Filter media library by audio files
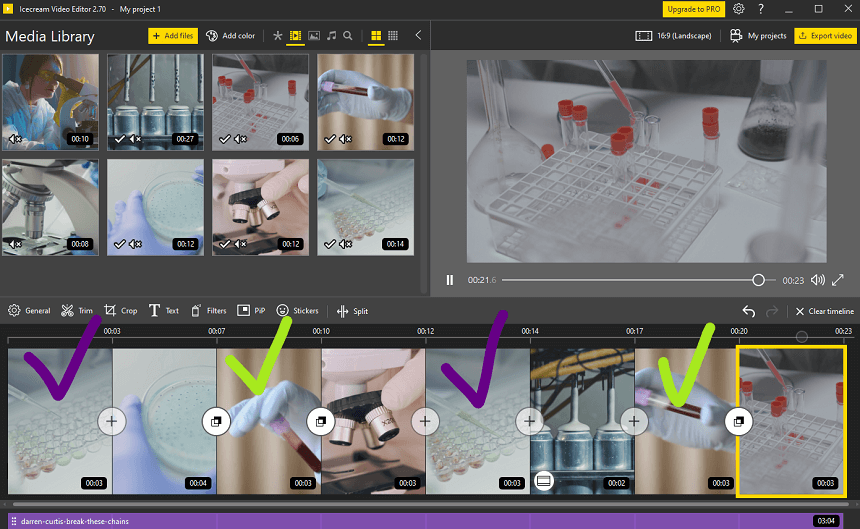 (331, 36)
